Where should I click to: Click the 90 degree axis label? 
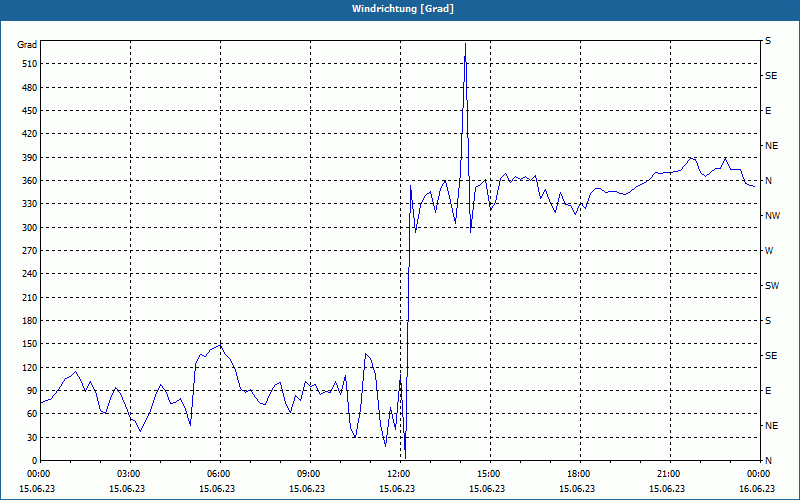pyautogui.click(x=32, y=391)
